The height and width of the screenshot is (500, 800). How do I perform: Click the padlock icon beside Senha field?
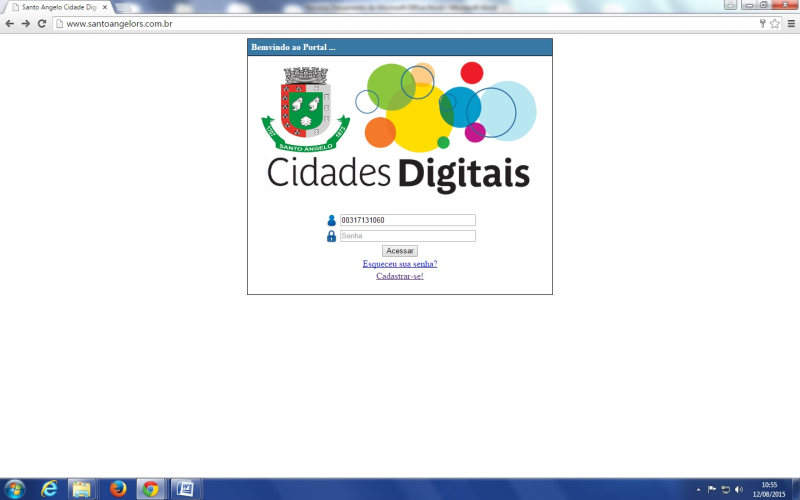click(x=331, y=236)
